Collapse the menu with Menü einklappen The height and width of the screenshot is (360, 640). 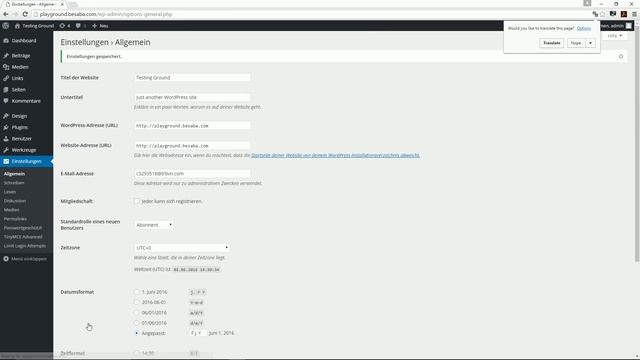tap(25, 259)
